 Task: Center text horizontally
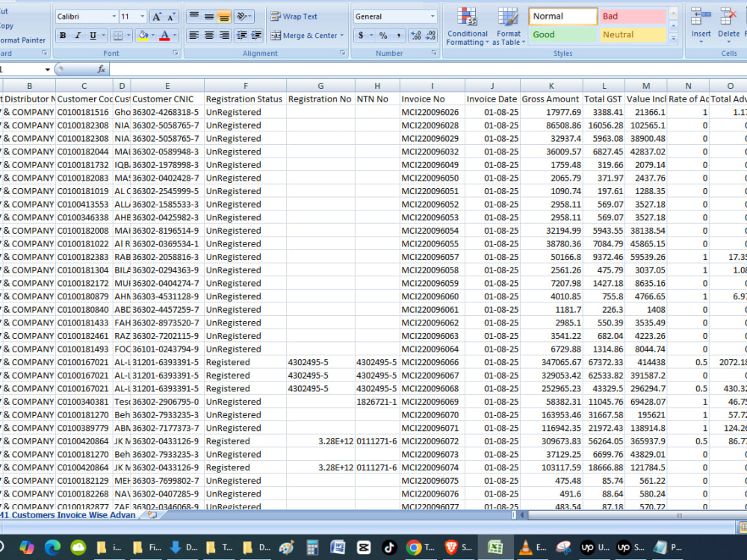[208, 36]
